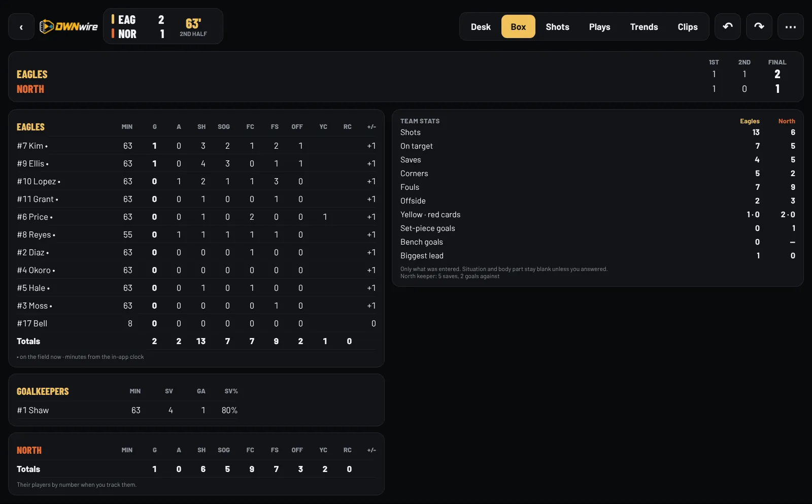Click the 1ST column header in linescore
This screenshot has height=504, width=812.
[x=714, y=62]
